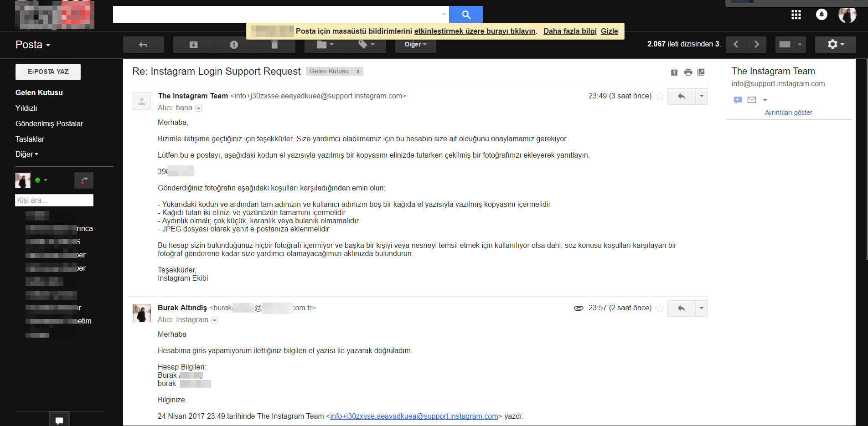The image size is (868, 426).
Task: Star The Instagram Team message
Action: [x=660, y=96]
